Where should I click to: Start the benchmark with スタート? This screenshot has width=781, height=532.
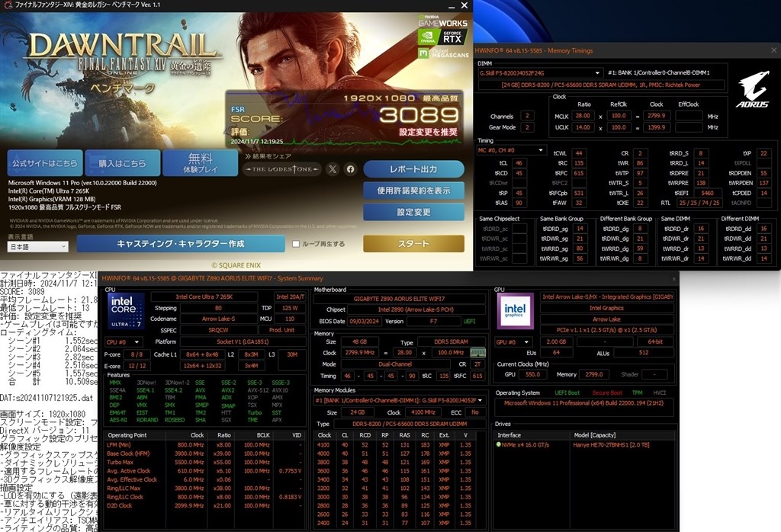413,244
